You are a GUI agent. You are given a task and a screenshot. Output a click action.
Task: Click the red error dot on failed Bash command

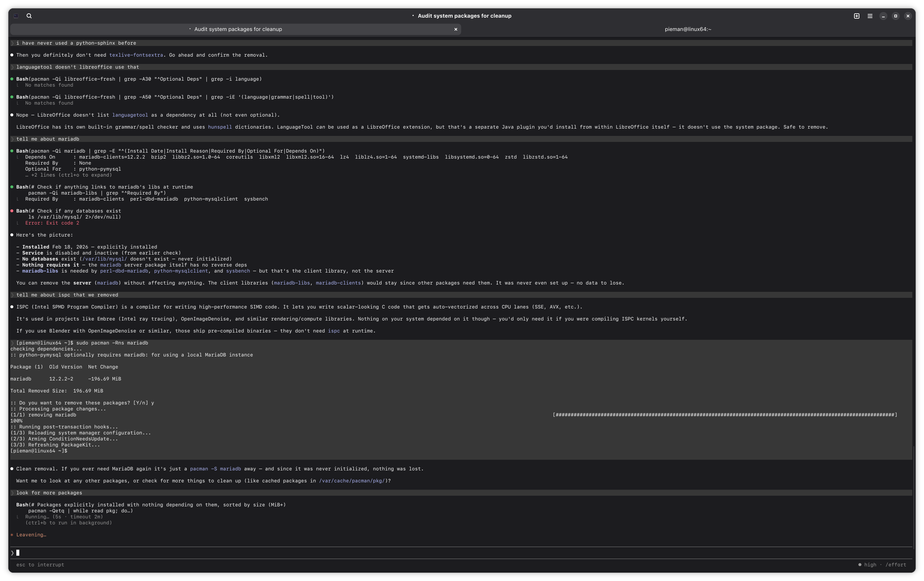point(12,211)
